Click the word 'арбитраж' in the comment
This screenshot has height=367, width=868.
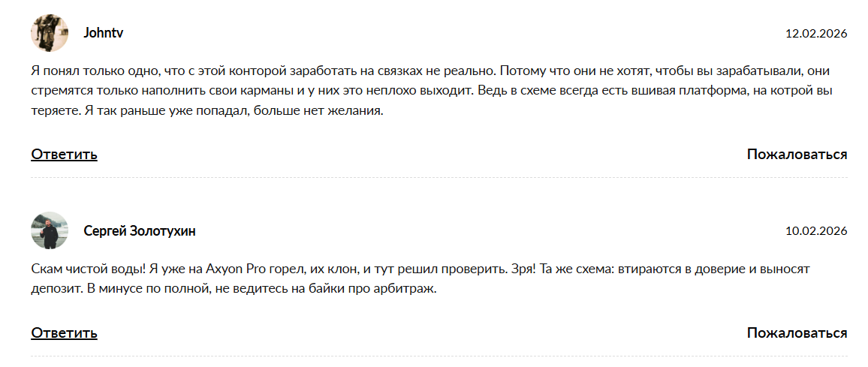point(409,289)
